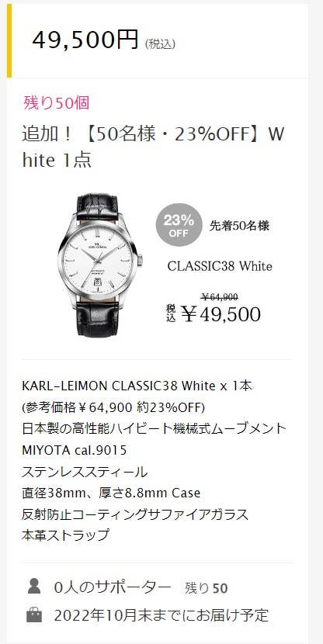
Task: Open the KARL-LEIMON watch image
Action: (x=100, y=266)
